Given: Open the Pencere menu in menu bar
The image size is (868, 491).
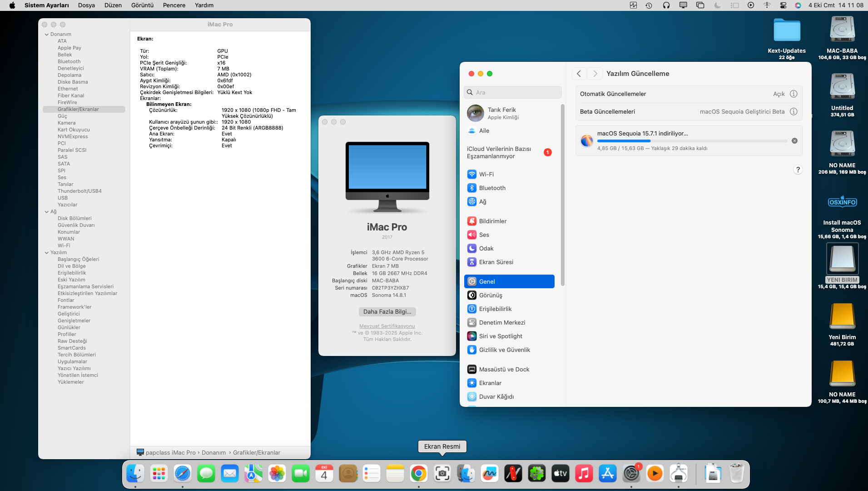Looking at the screenshot, I should (174, 5).
